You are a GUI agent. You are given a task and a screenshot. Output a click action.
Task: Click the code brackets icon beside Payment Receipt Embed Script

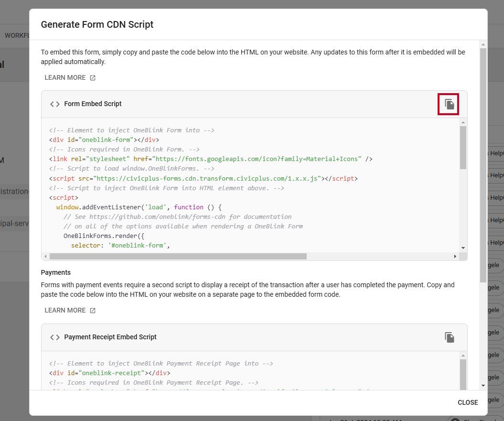(x=55, y=337)
